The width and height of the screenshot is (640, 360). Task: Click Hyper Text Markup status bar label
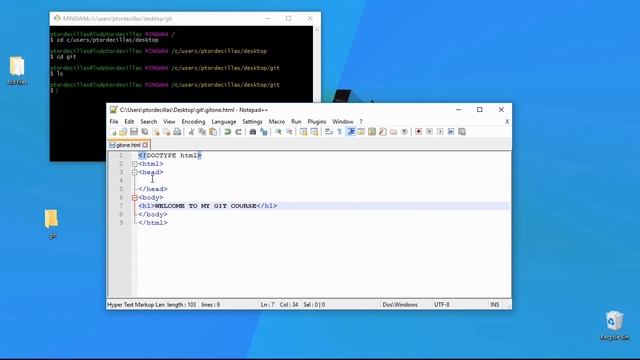[x=136, y=305]
